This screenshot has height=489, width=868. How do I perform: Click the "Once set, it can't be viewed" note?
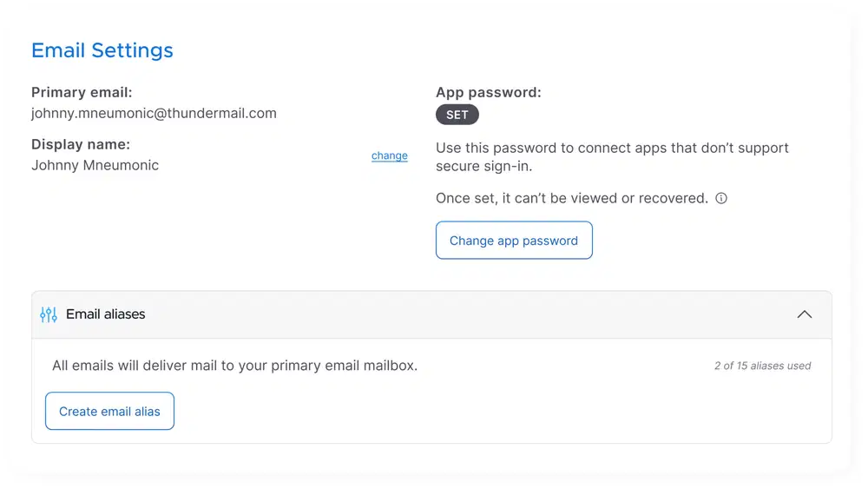(572, 198)
